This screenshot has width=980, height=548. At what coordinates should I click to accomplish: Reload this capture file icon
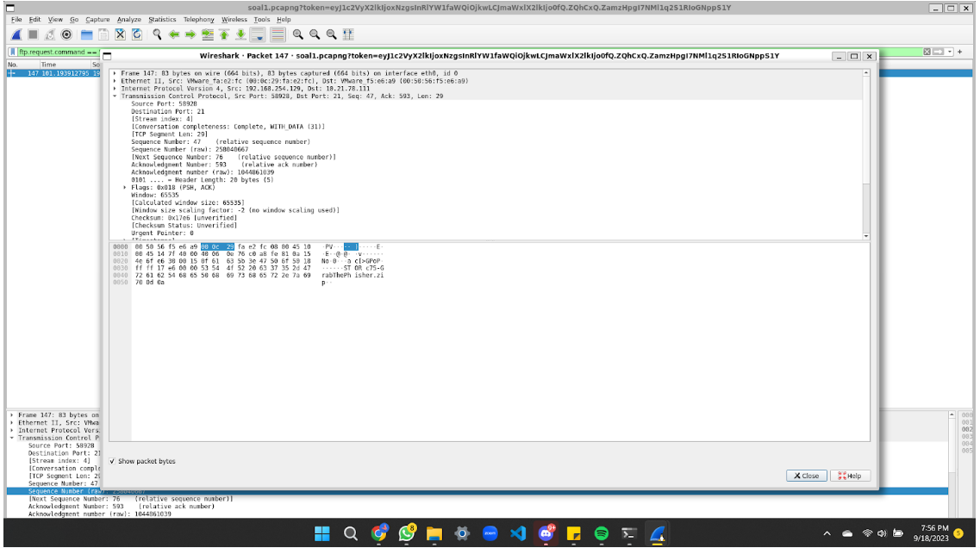point(137,35)
